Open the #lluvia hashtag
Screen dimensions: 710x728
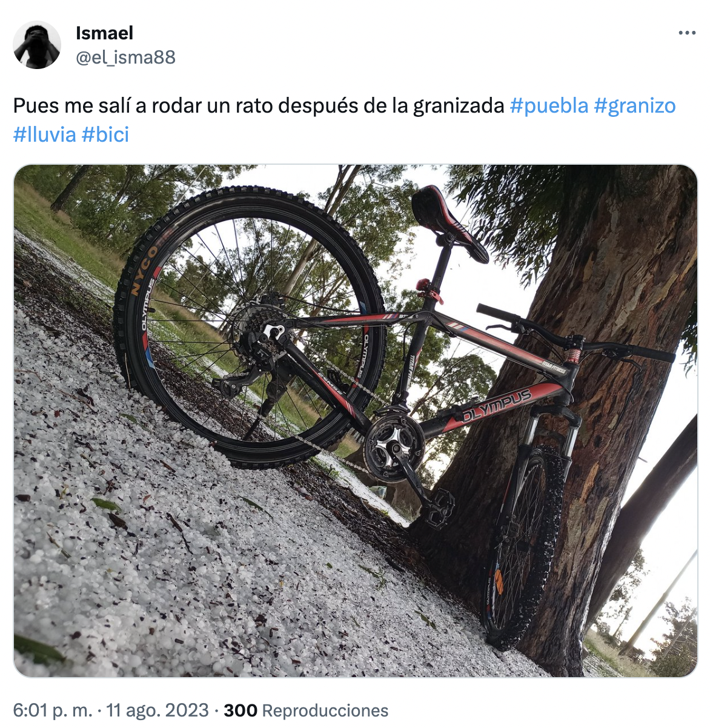44,134
